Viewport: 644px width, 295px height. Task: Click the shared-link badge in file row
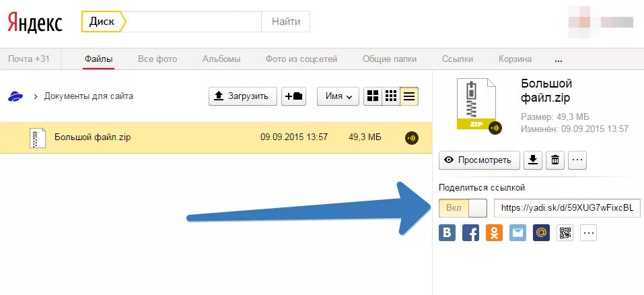coord(412,137)
